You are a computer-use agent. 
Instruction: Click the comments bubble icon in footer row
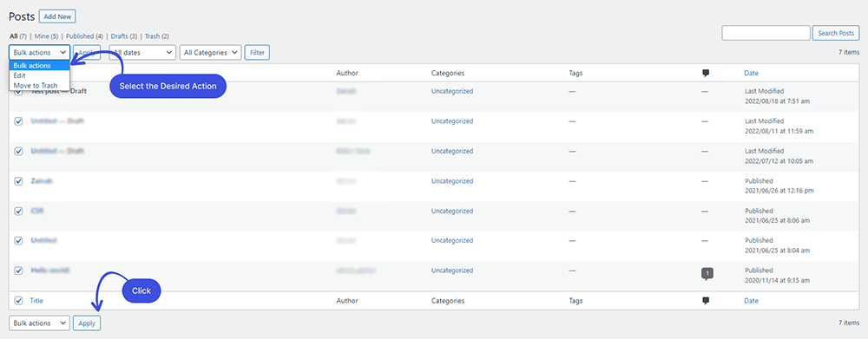tap(705, 301)
